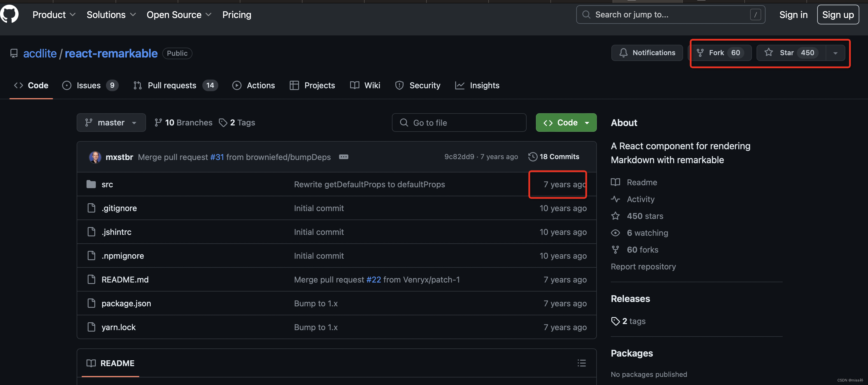Click the mxstbr avatar thumbnail
The width and height of the screenshot is (868, 385).
coord(95,157)
